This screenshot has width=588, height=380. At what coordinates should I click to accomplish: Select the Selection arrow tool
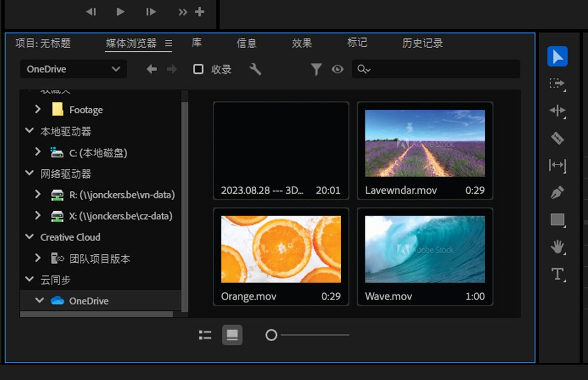pos(557,56)
